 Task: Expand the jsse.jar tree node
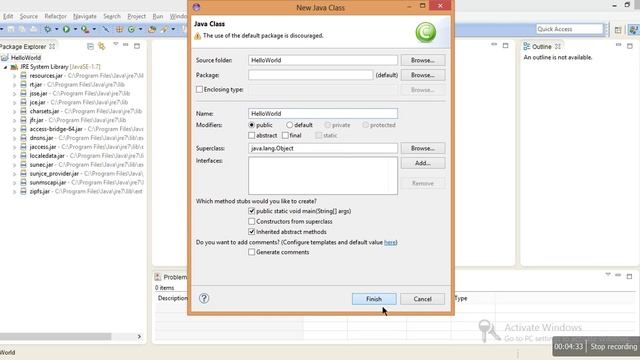14,94
